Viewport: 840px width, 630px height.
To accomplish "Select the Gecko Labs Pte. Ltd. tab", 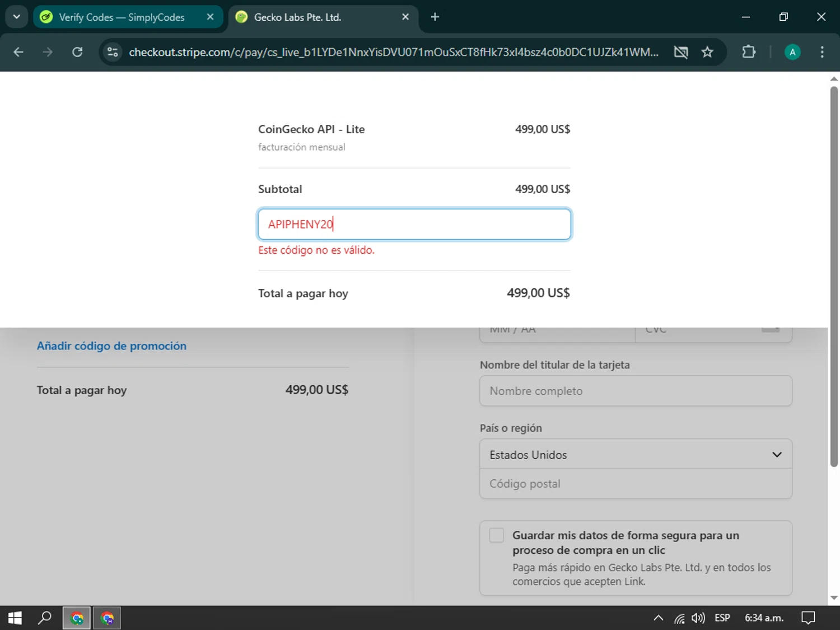I will pyautogui.click(x=323, y=17).
